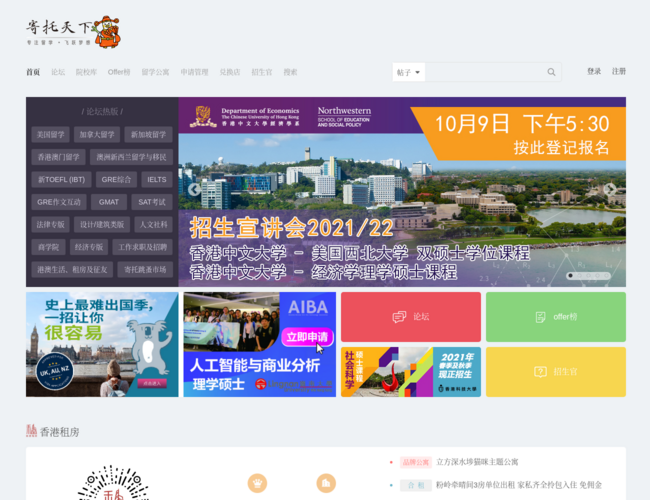
Task: Click the 立即申请 button on AIBA ad
Action: [307, 337]
